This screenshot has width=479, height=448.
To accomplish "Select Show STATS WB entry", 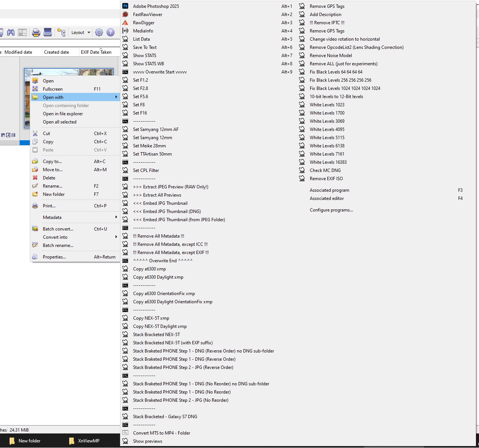I will [x=208, y=63].
